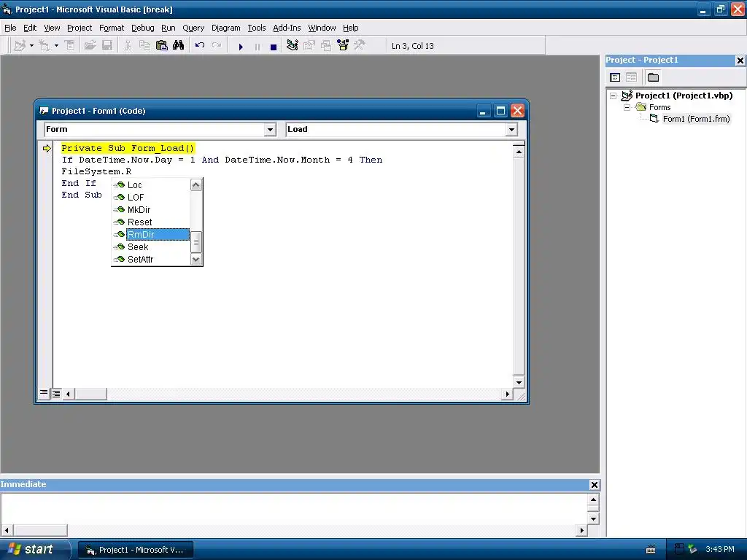Viewport: 747px width, 560px height.
Task: Toggle Full Module View button in code window
Action: pyautogui.click(x=56, y=393)
